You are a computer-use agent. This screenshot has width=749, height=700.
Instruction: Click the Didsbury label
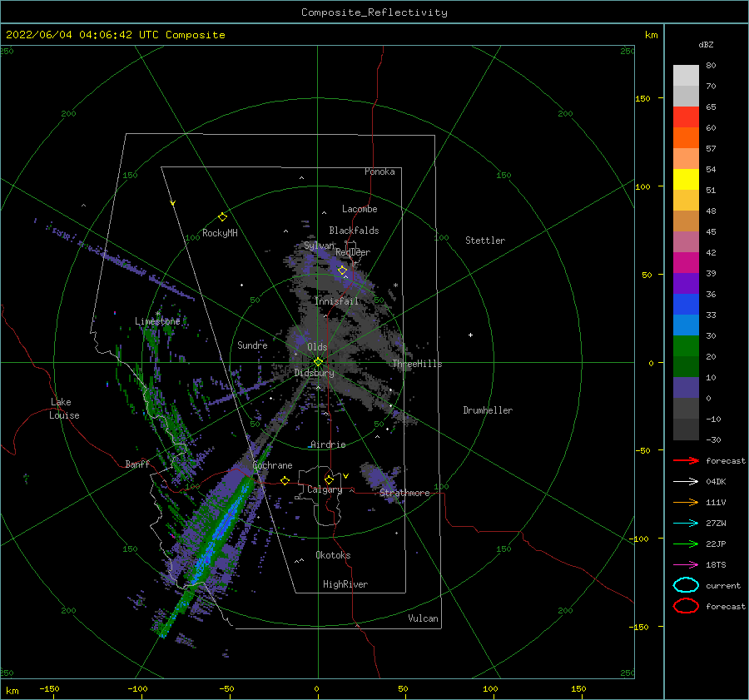click(314, 373)
